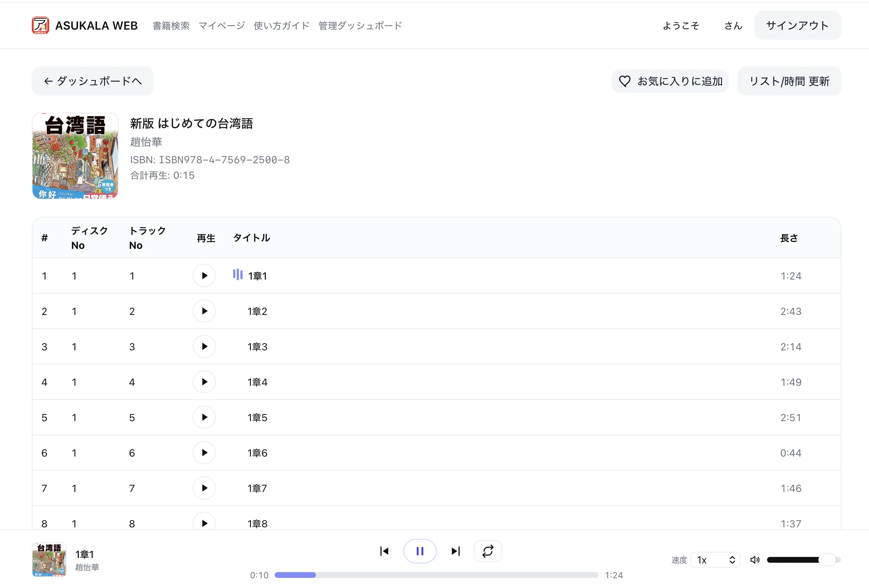
Task: Play track 1章4 in the list
Action: coord(204,382)
